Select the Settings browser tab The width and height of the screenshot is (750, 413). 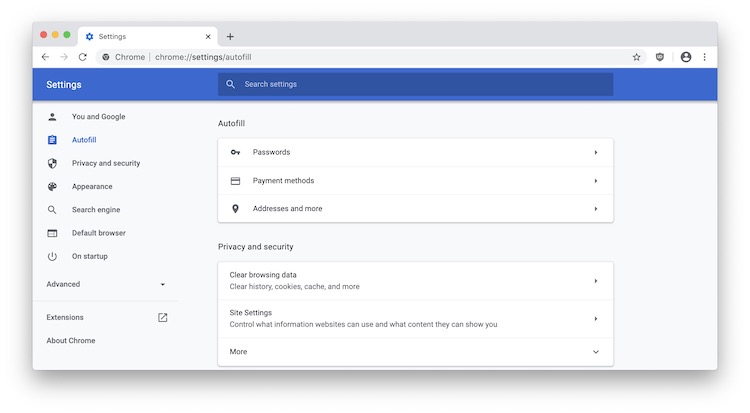(148, 36)
